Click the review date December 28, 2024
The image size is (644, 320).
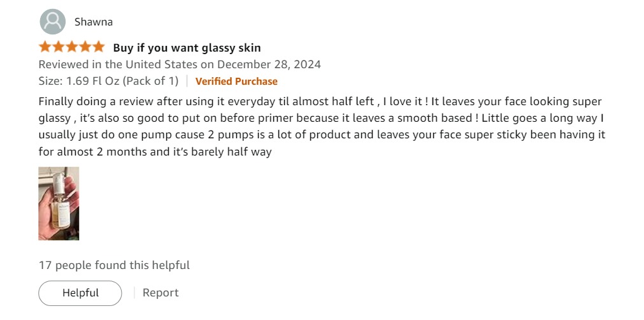coord(269,64)
